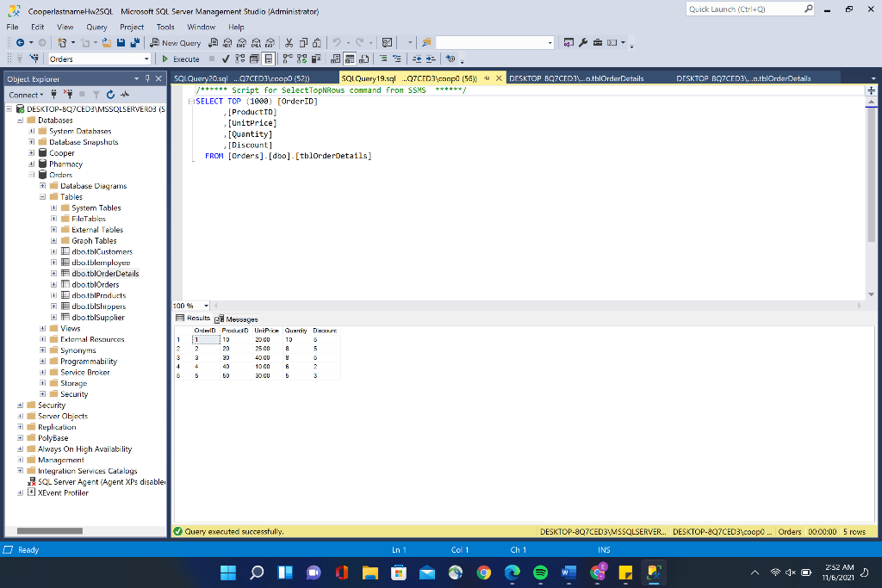Viewport: 882px width, 588px height.
Task: Click the Database Engine Query icon
Action: coord(214,43)
